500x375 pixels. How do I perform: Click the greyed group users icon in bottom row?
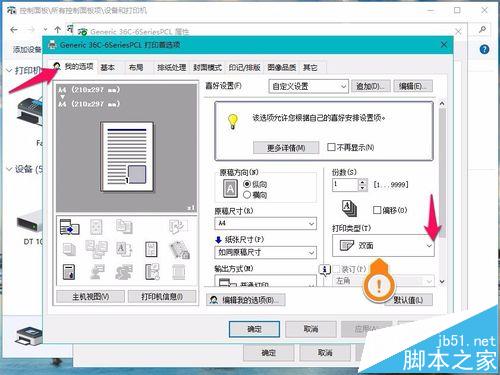[x=124, y=272]
